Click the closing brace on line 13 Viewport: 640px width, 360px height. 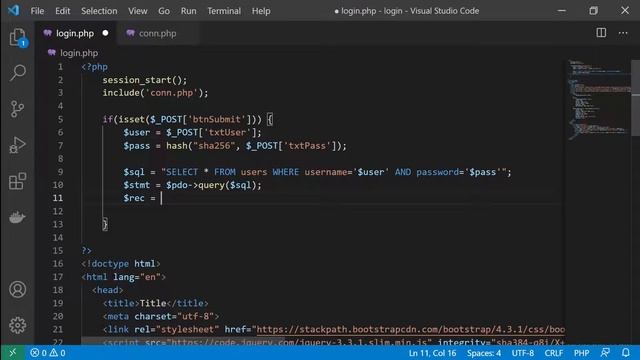[x=105, y=224]
